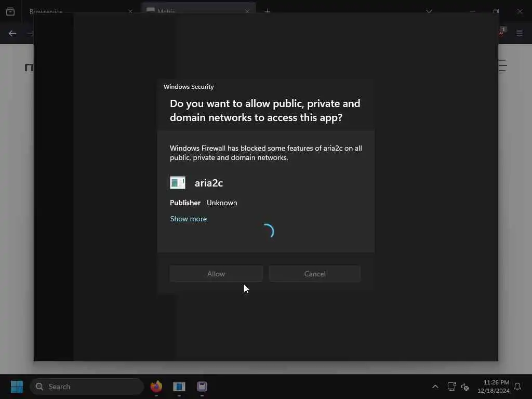Viewport: 532px width, 399px height.
Task: Open the Windows Start menu
Action: point(17,387)
